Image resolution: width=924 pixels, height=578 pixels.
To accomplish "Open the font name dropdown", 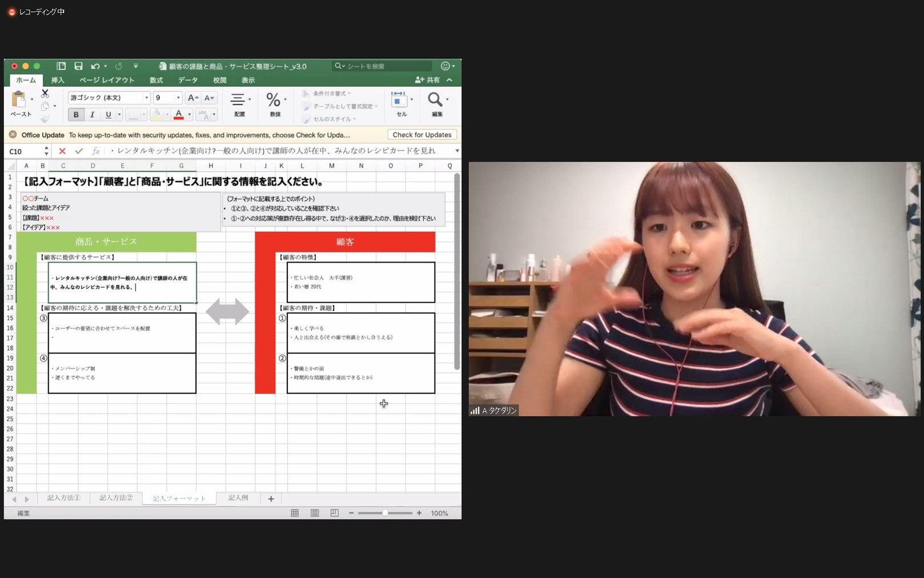I will pyautogui.click(x=146, y=98).
